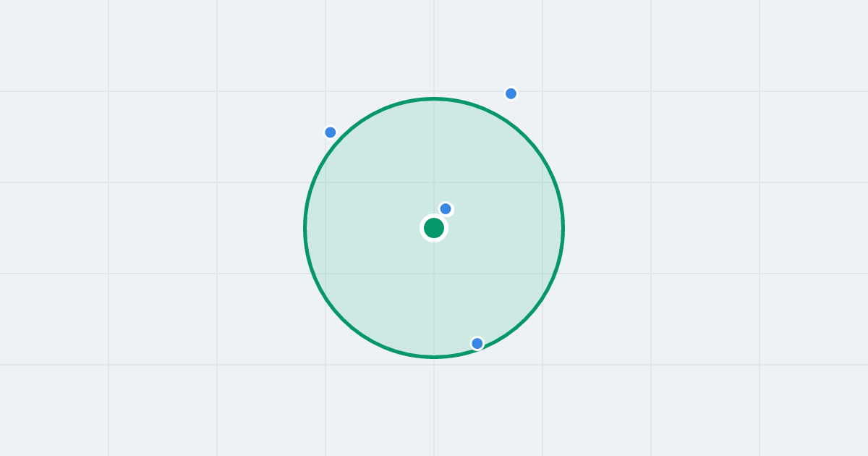Click the green center marker of the circle
Image resolution: width=868 pixels, height=456 pixels.
click(434, 228)
